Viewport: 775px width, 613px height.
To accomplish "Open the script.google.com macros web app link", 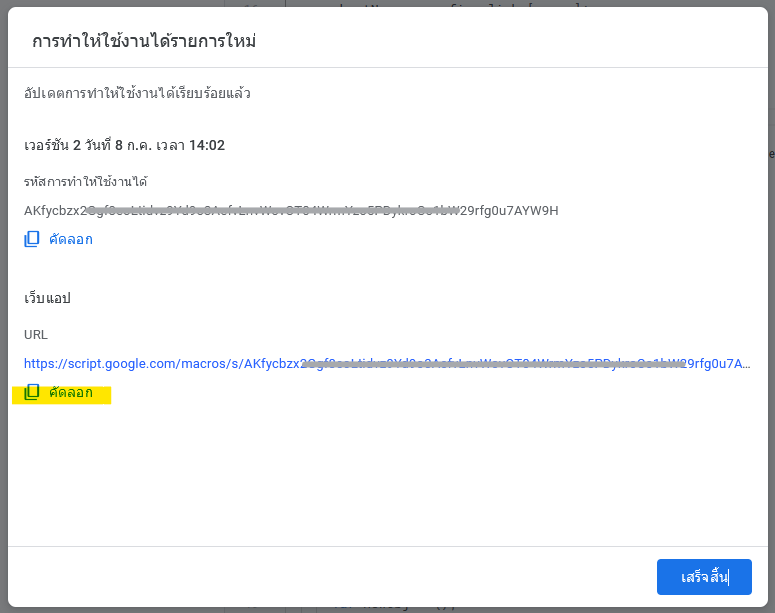I will point(387,364).
